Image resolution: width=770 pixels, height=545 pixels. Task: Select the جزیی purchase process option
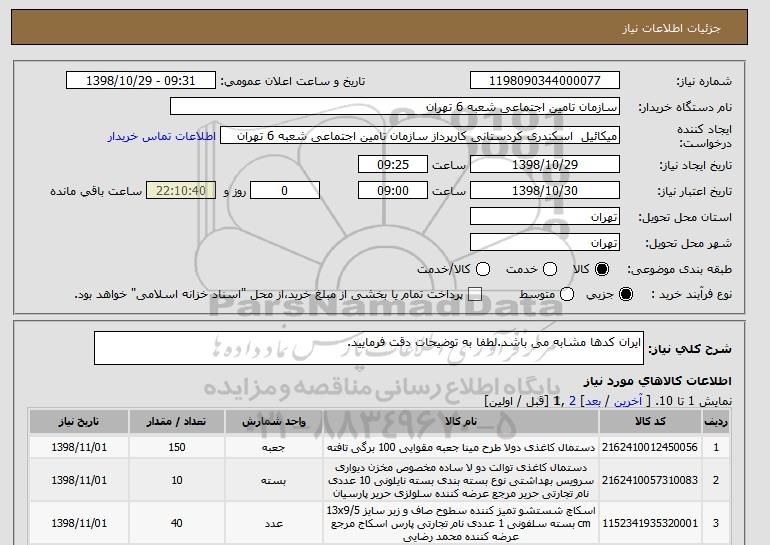[x=626, y=294]
